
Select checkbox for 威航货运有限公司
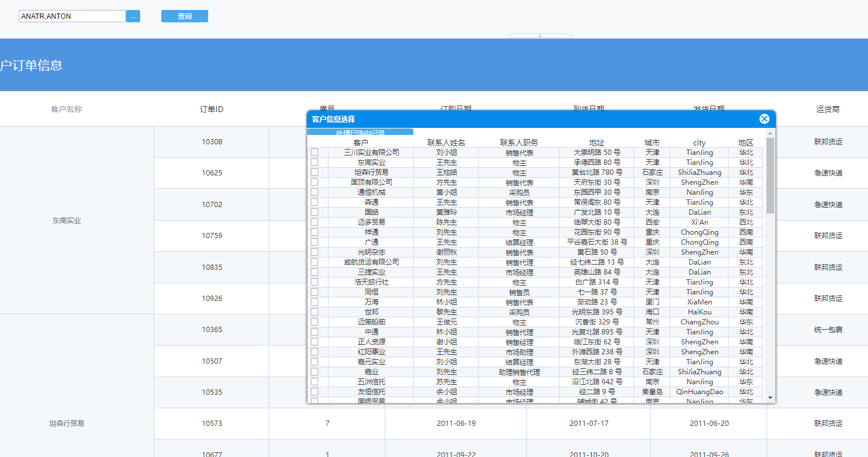tap(314, 262)
